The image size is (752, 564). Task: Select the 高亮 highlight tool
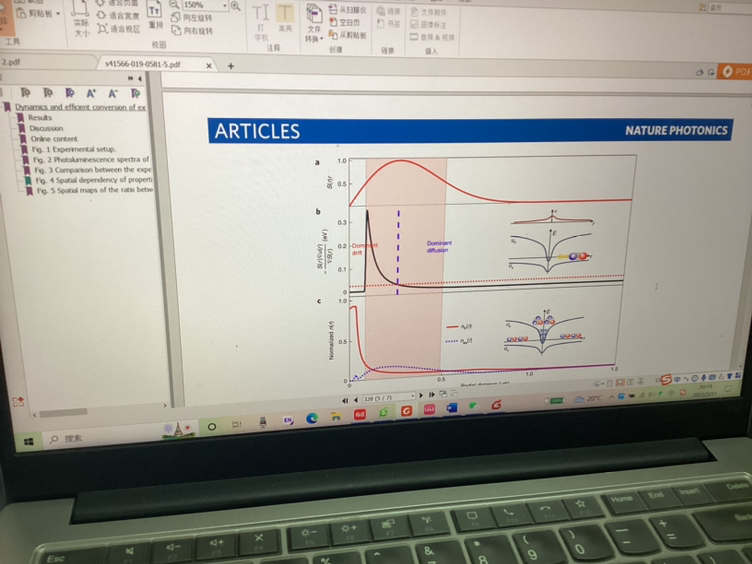[x=285, y=18]
